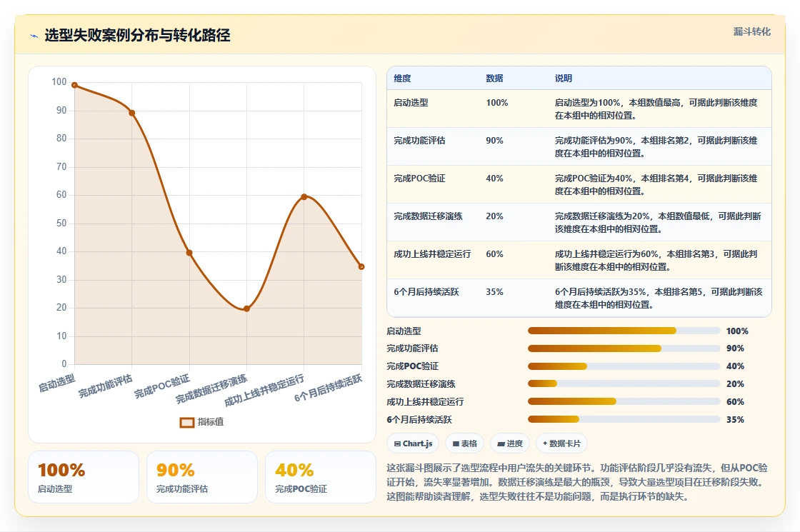
Task: Click the lightning icon beside the card title
Action: coord(34,36)
